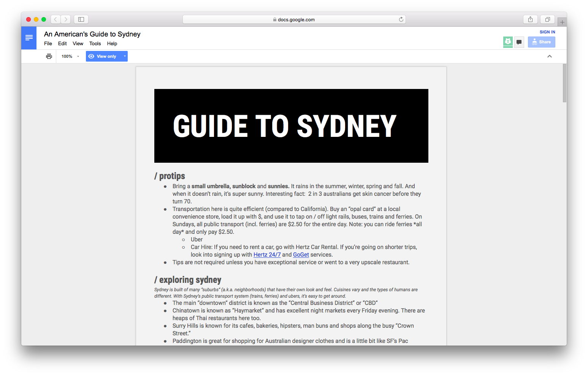The image size is (588, 376).
Task: Click the line beginning 'Chinatown is known as'
Action: [299, 311]
